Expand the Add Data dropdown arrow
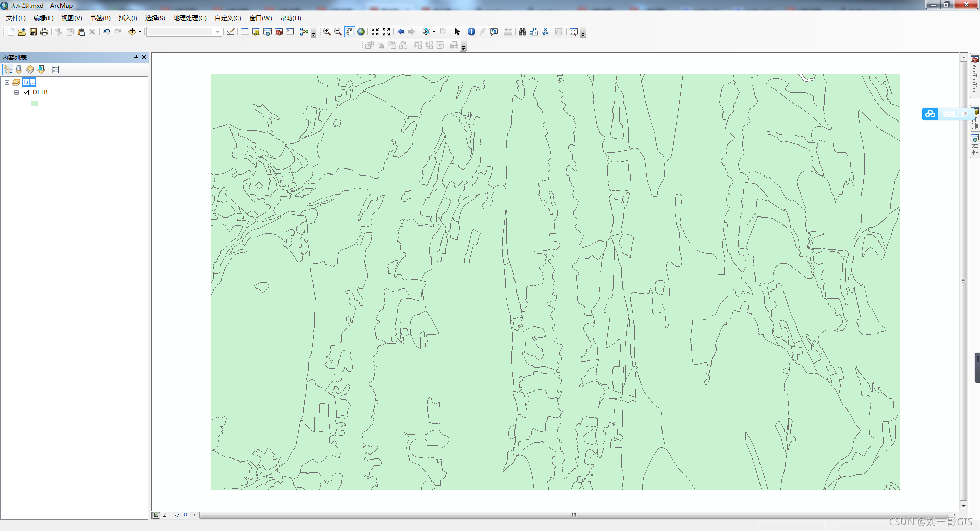Screen dimensions: 980x531 click(x=140, y=32)
